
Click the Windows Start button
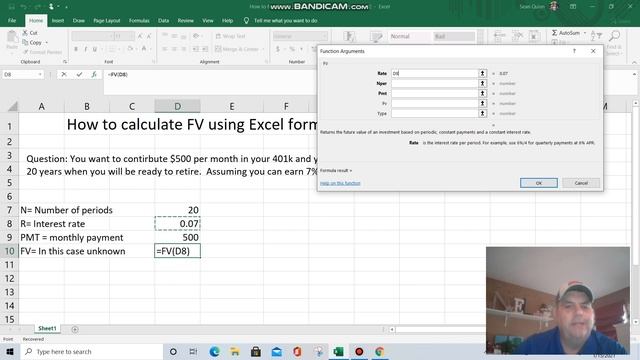(10, 351)
